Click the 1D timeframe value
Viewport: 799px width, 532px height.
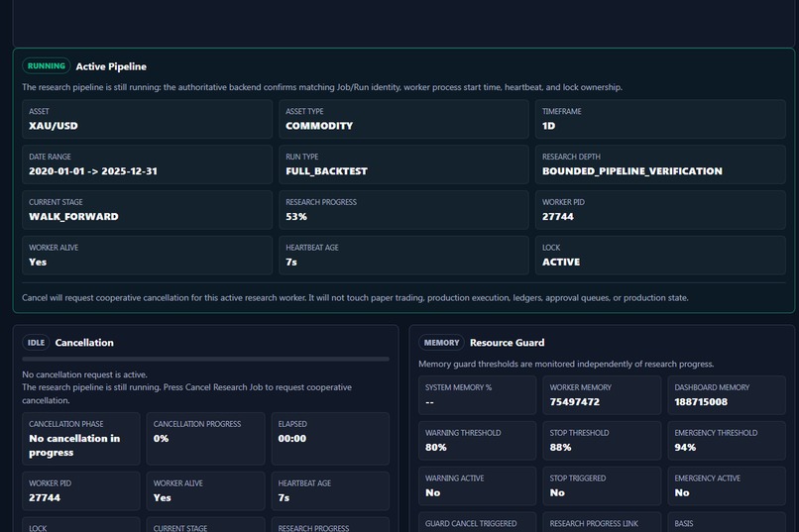click(x=549, y=126)
